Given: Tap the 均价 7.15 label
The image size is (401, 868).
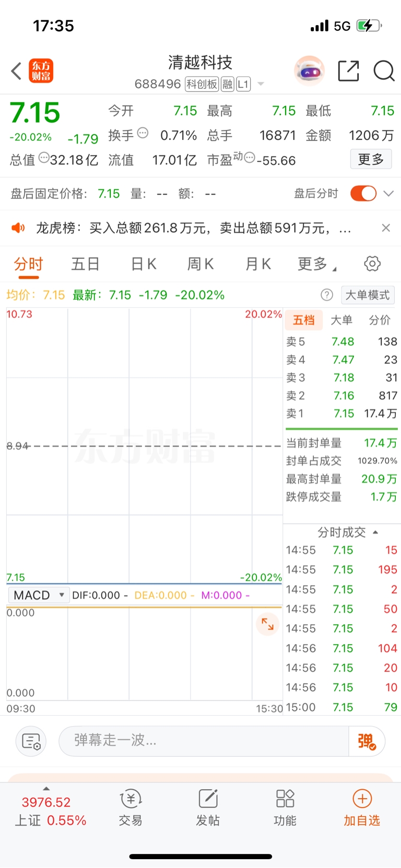Looking at the screenshot, I should click(36, 295).
